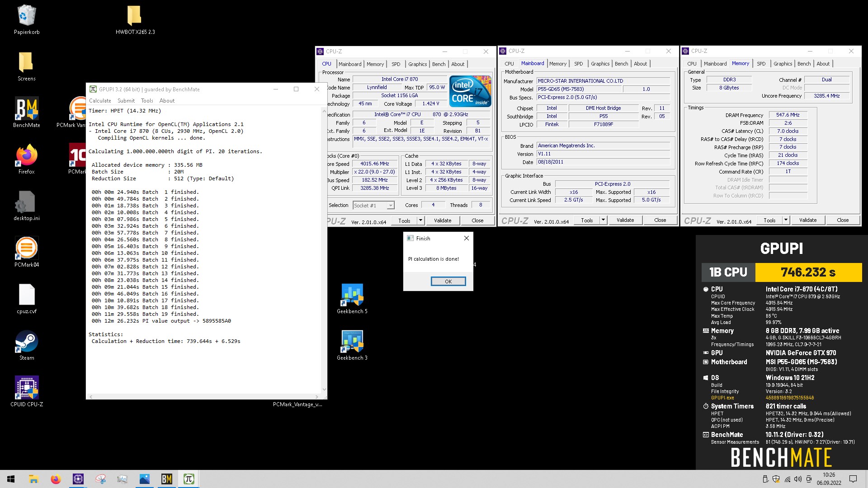Click Tools button in first CPU-Z window
Screen dimensions: 868x488
point(405,221)
